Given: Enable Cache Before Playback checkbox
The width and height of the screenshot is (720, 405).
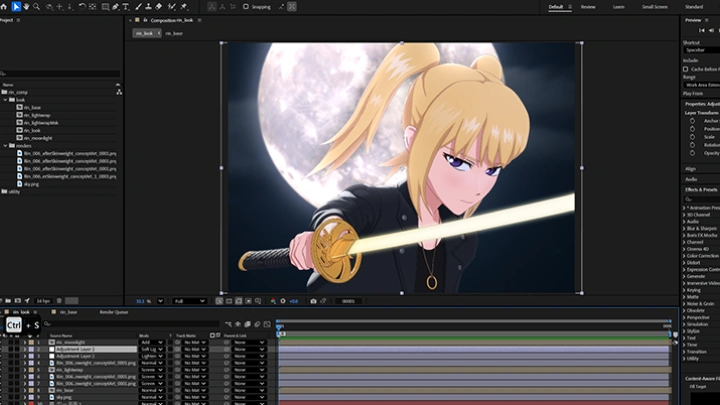Looking at the screenshot, I should [686, 69].
